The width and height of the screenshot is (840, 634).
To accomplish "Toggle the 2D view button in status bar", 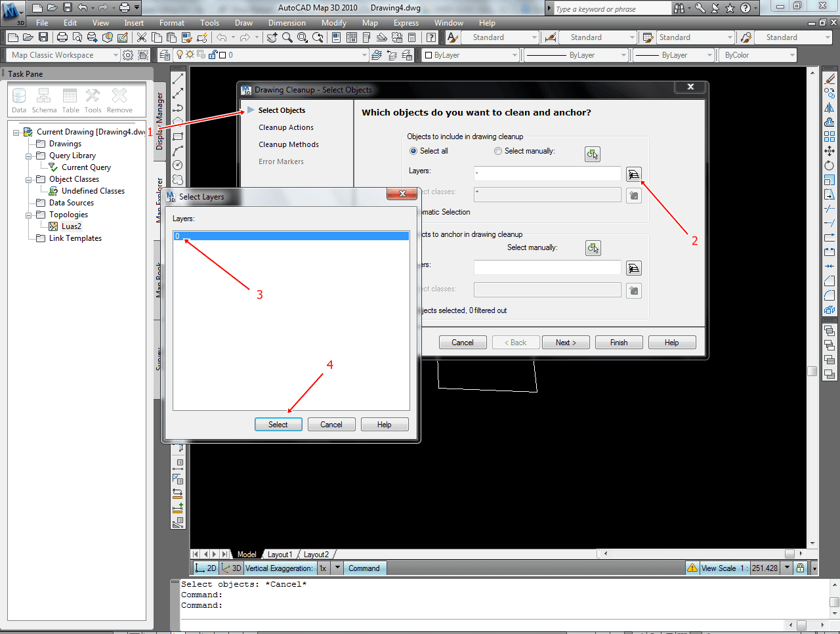I will point(206,568).
